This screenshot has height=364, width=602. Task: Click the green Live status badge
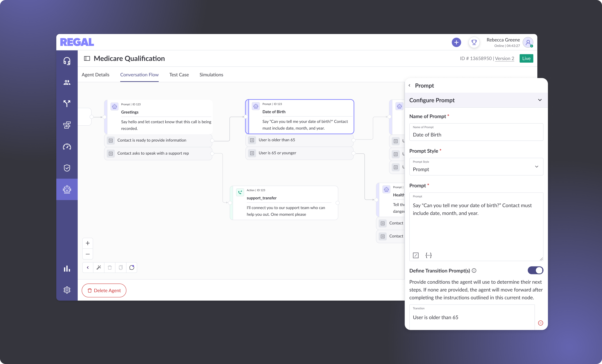pyautogui.click(x=526, y=58)
